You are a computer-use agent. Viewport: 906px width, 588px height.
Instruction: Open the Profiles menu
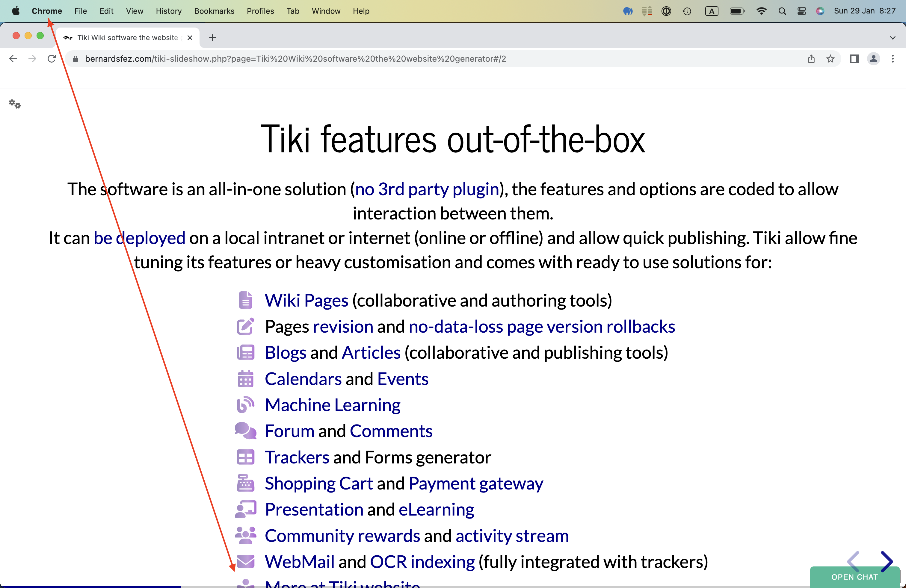coord(260,11)
